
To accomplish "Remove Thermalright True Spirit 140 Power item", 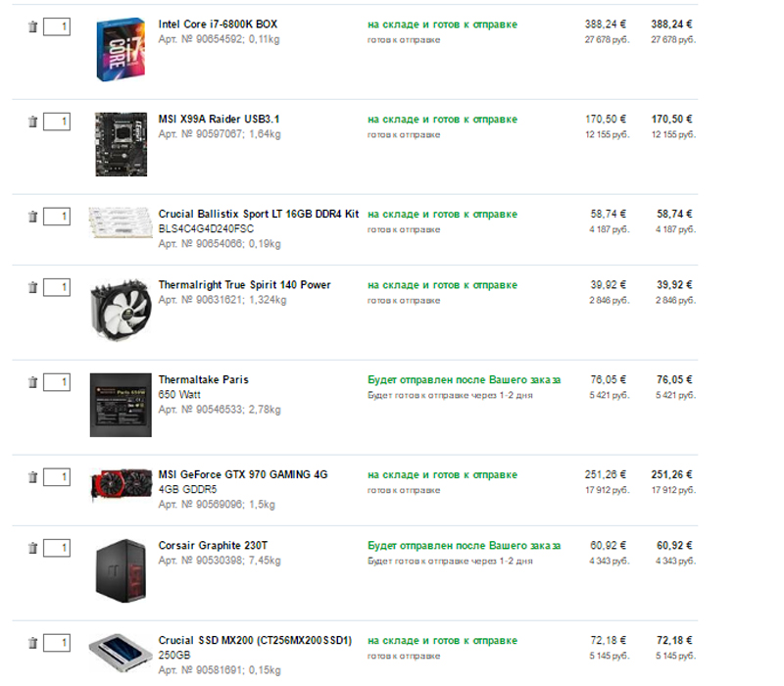I will [32, 287].
